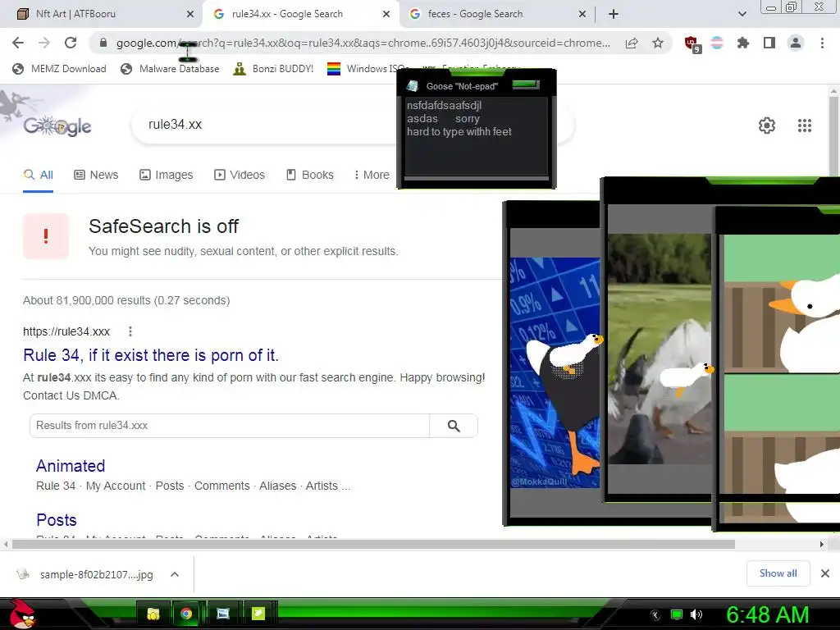Expand the tab search chevron
The image size is (840, 630).
coord(742,14)
